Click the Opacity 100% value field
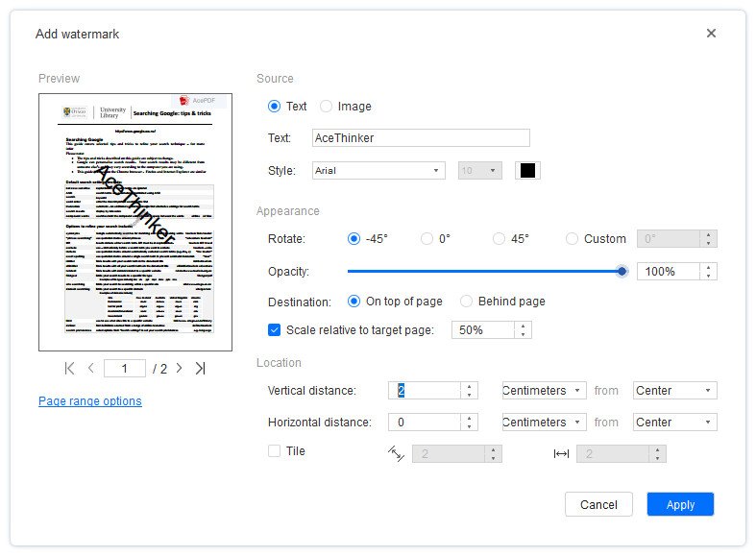 tap(669, 271)
